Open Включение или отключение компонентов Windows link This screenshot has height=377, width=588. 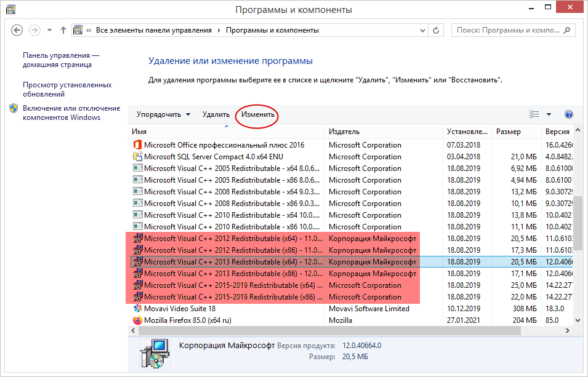tap(71, 113)
